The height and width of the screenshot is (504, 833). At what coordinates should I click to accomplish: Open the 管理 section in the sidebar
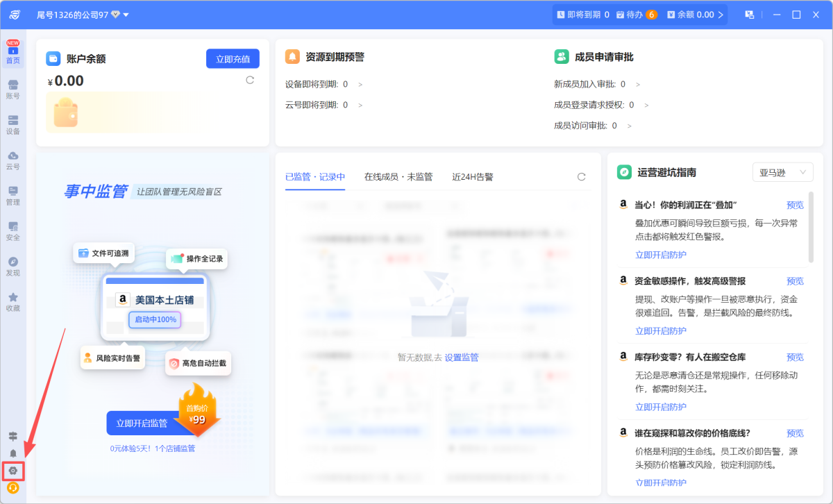click(13, 196)
